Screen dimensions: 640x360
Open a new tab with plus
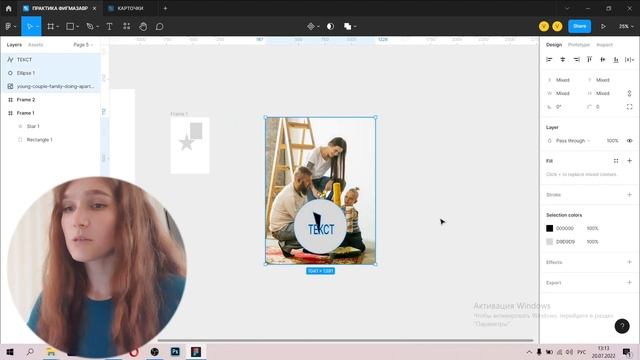(165, 8)
